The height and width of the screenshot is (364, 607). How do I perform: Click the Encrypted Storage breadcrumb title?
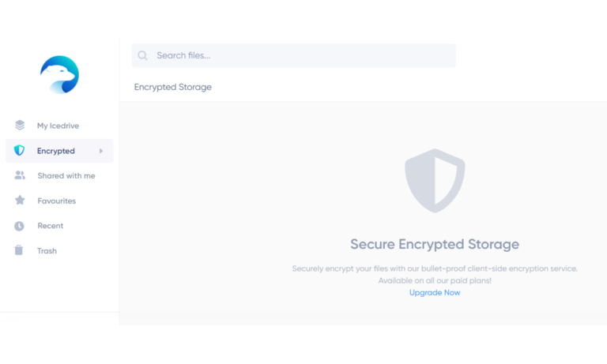pos(172,87)
